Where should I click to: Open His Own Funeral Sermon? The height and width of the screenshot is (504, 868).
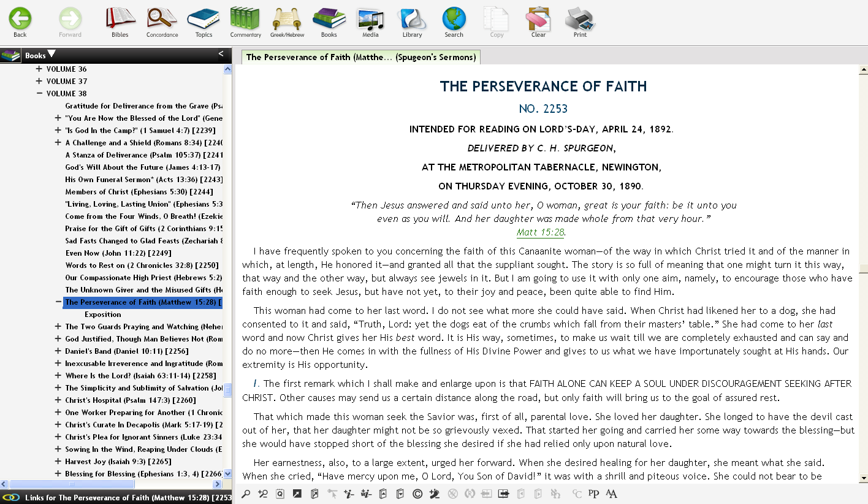coord(144,179)
